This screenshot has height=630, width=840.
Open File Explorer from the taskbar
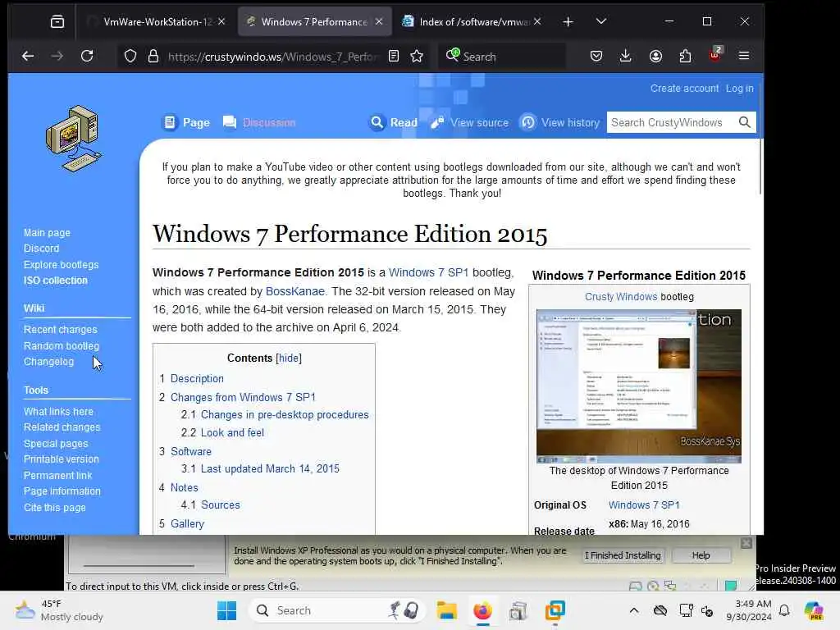tap(446, 610)
